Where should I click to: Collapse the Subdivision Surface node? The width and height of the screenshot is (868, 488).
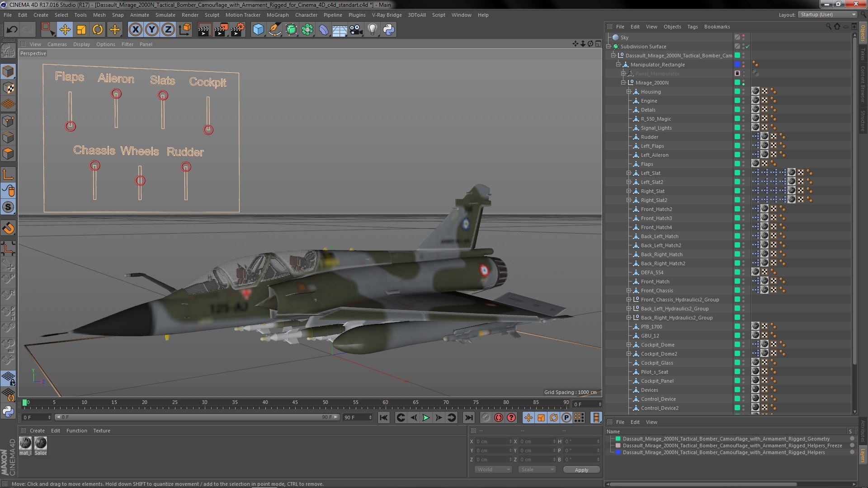[609, 47]
